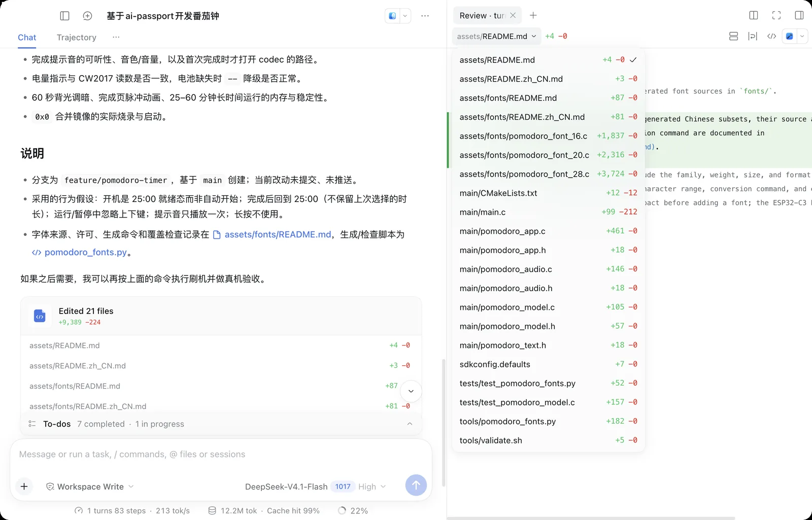Image resolution: width=812 pixels, height=520 pixels.
Task: Open the High effort level dropdown
Action: pos(372,487)
